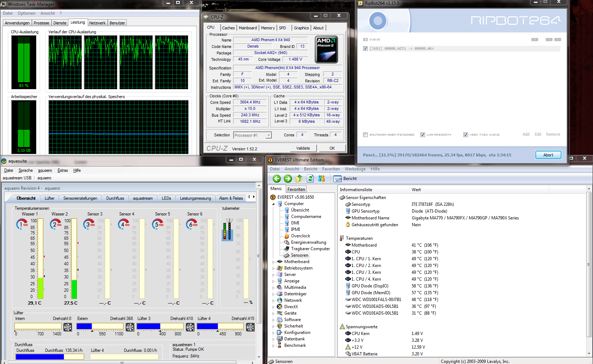Click the Validate button in CPU-Z

(x=303, y=148)
